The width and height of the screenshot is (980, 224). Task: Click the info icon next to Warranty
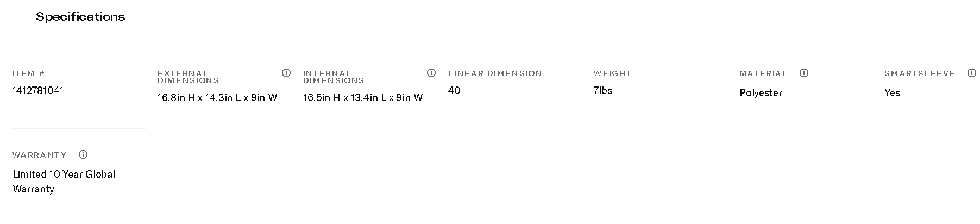click(83, 154)
